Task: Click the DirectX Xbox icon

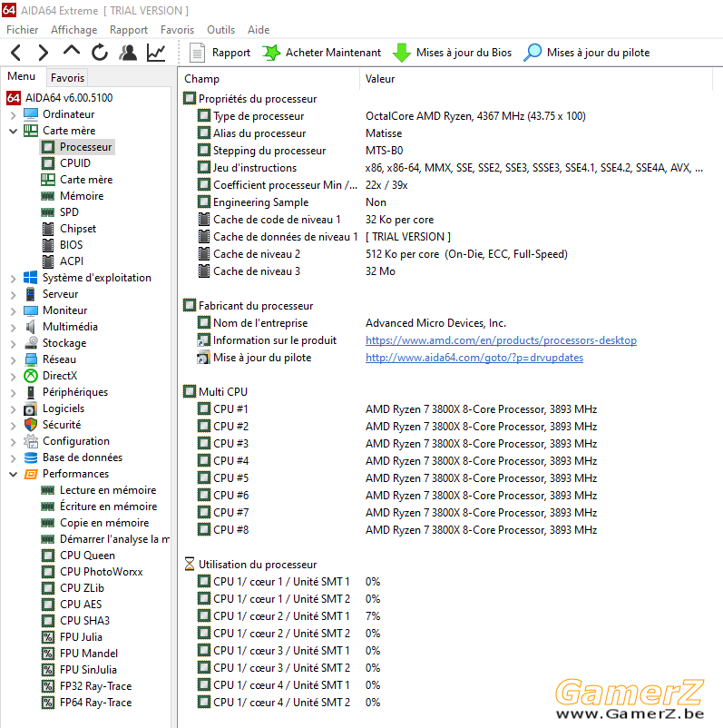Action: pos(31,376)
